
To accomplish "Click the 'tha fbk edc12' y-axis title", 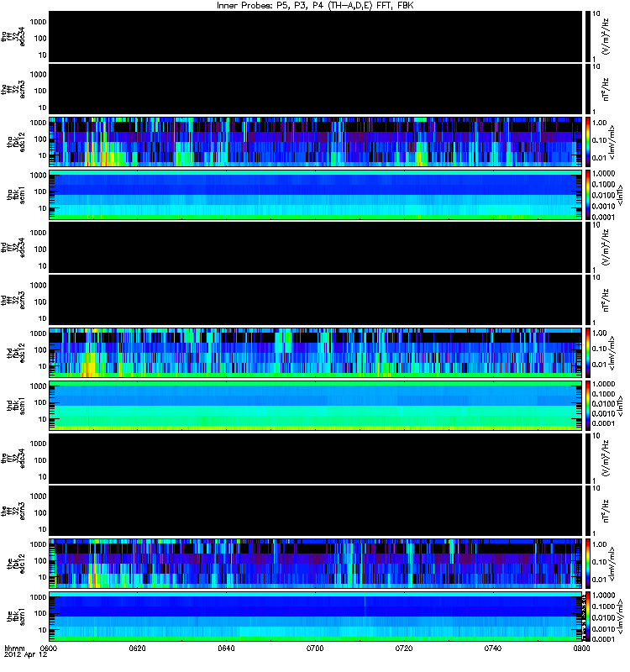I will pos(16,142).
